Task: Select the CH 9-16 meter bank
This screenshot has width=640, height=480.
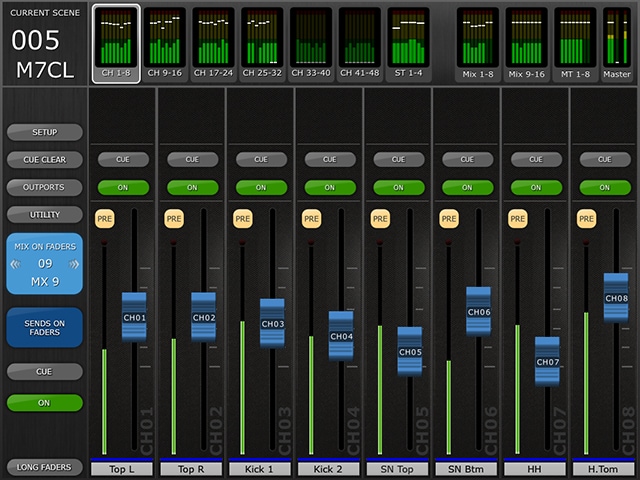Action: pos(165,43)
